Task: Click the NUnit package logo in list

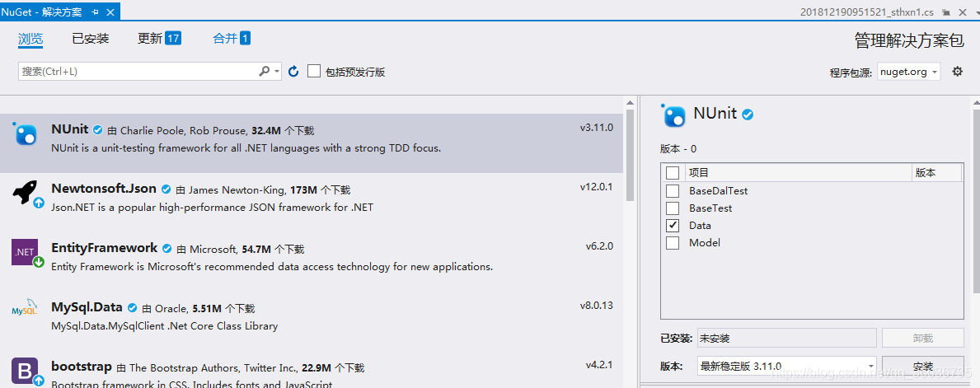Action: (24, 133)
